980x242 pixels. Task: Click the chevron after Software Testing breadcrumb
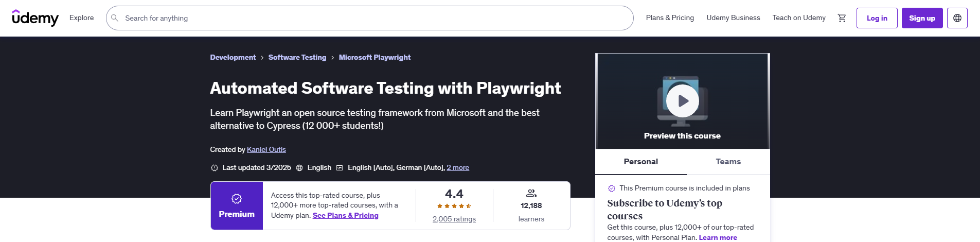[x=332, y=58]
